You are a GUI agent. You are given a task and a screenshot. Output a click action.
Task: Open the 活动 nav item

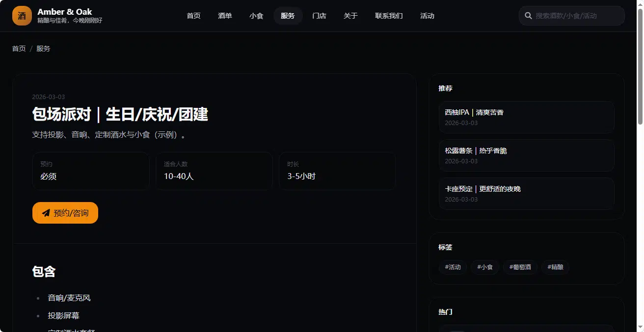pyautogui.click(x=428, y=16)
